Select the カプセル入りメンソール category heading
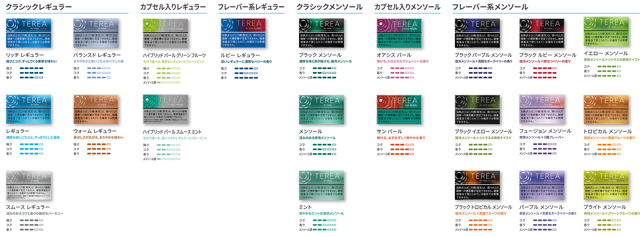 coord(407,7)
